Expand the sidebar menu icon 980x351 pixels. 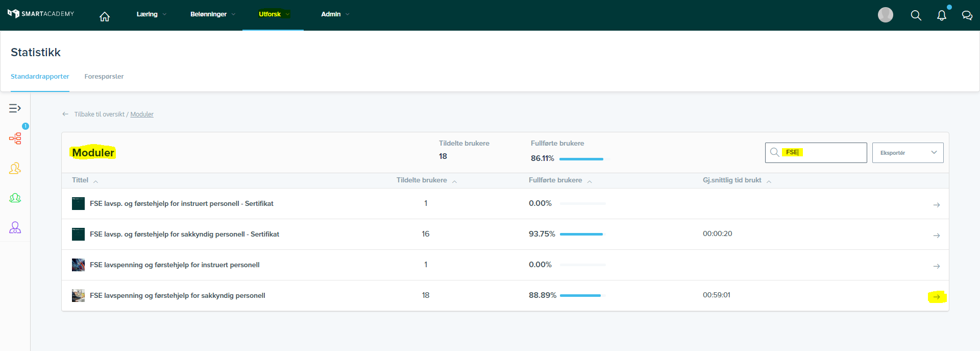coord(15,108)
